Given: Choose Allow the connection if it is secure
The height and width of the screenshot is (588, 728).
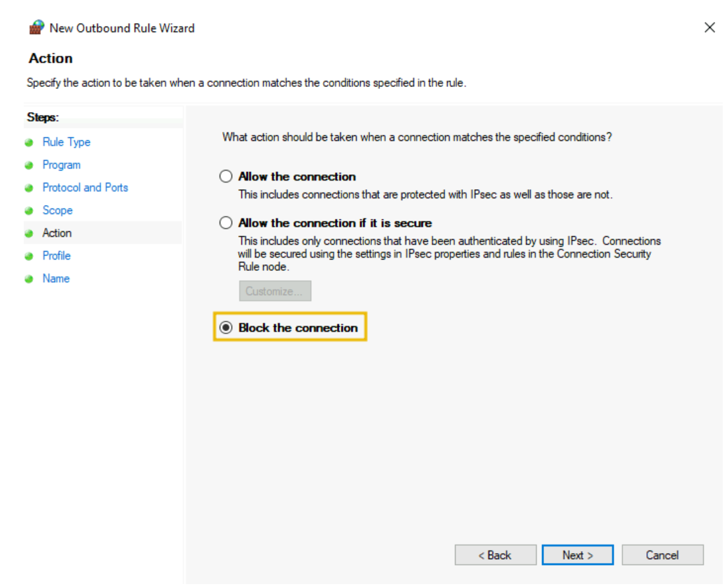Looking at the screenshot, I should pos(226,223).
